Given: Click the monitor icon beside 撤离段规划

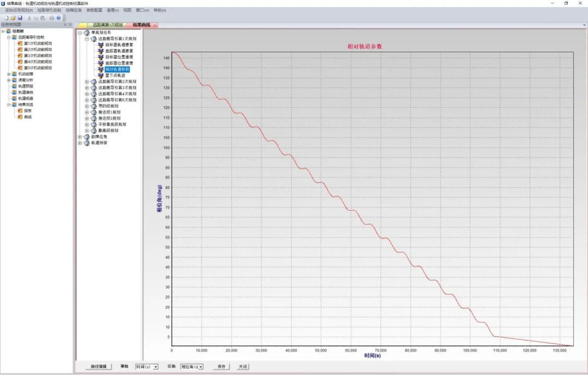Looking at the screenshot, I should point(94,131).
